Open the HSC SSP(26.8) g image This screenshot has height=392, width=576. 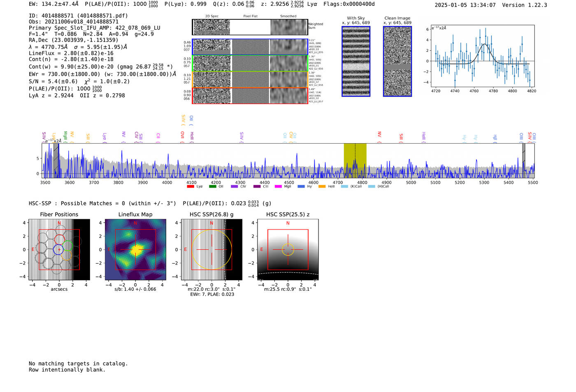click(211, 250)
